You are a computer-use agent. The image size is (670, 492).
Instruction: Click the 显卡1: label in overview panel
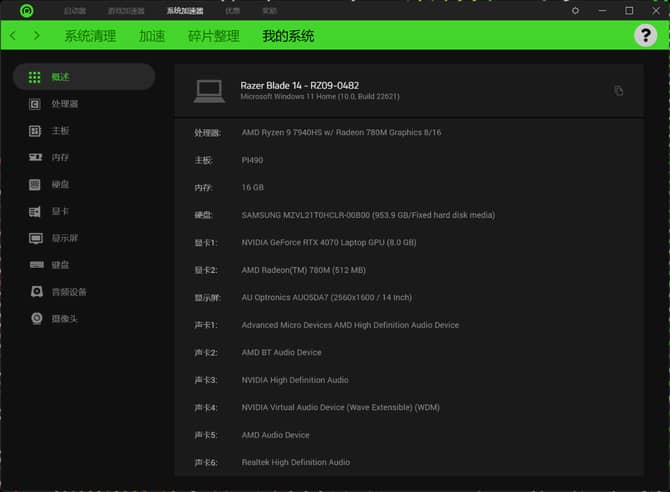(x=206, y=243)
